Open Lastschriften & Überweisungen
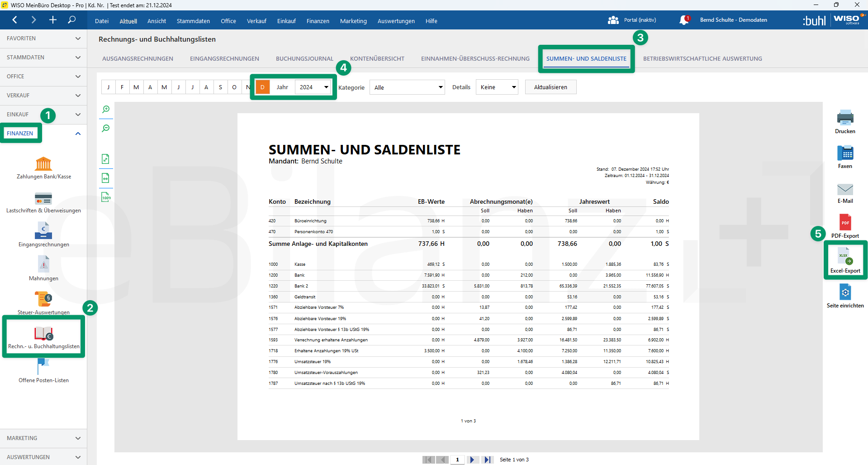Image resolution: width=868 pixels, height=465 pixels. coord(43,198)
